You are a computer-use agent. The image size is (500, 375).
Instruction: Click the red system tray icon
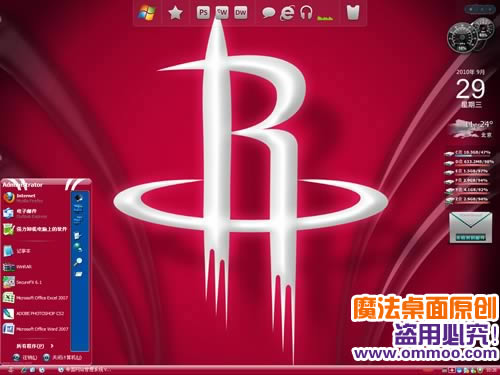[x=452, y=370]
